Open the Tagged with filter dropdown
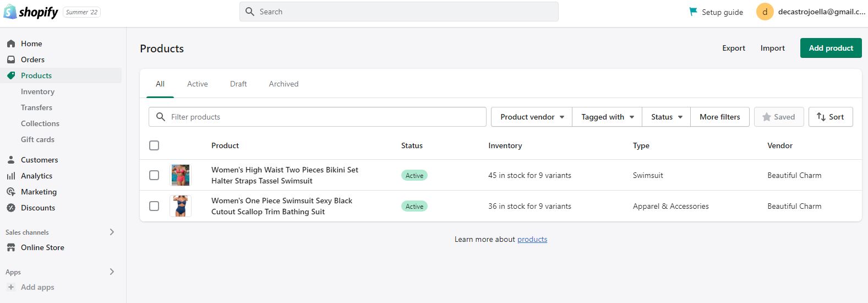The width and height of the screenshot is (868, 303). pyautogui.click(x=607, y=117)
